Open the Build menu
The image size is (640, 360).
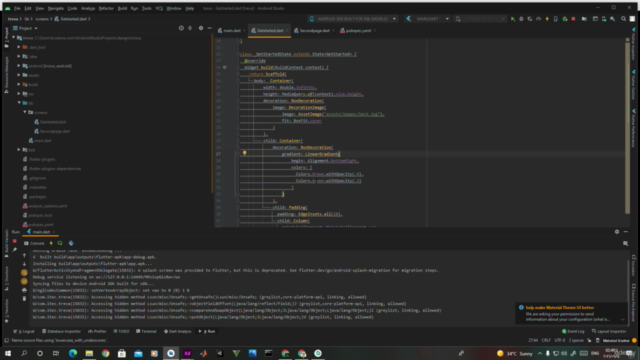point(122,8)
